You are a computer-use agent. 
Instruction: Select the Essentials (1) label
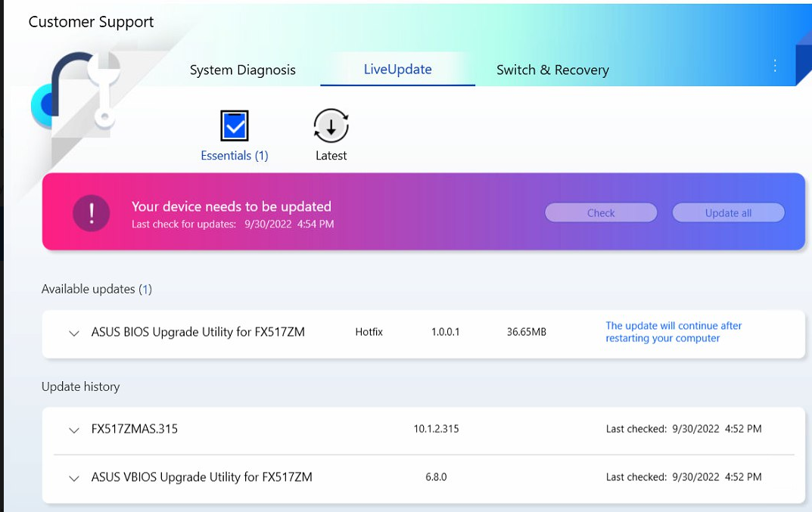pos(235,156)
